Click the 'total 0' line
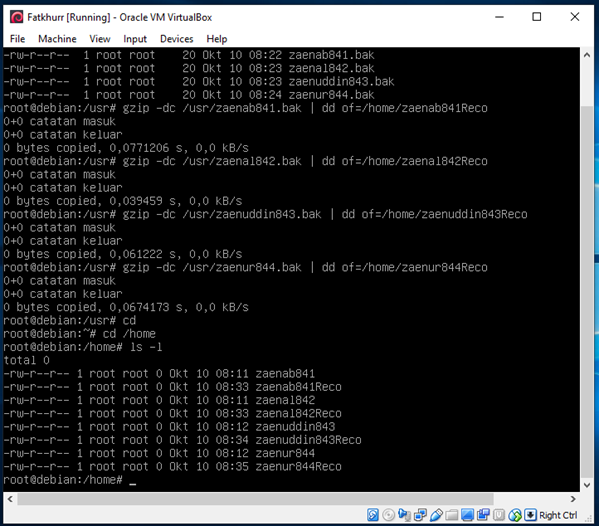 (26, 360)
